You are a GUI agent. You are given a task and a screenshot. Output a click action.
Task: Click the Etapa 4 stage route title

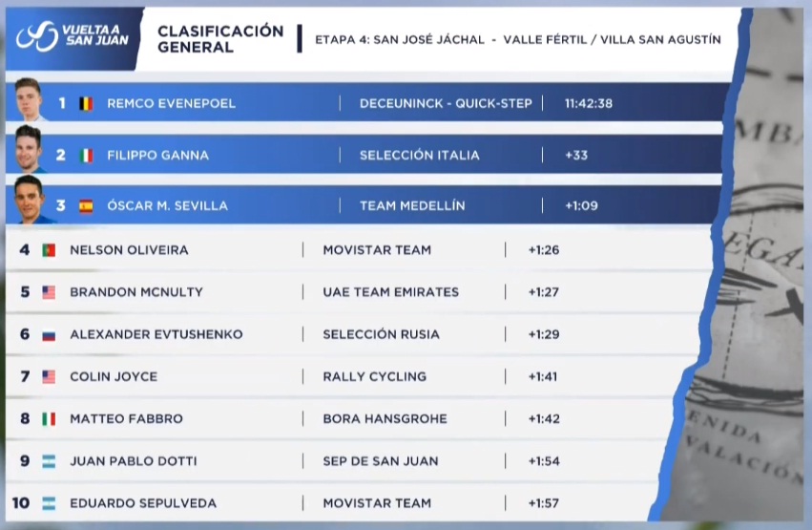[x=517, y=40]
